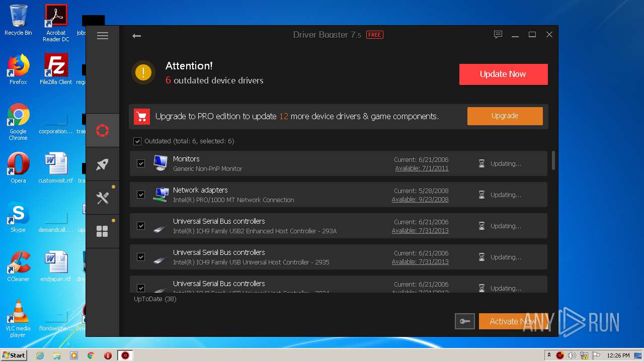Click hourglass icon in Network adapters row
Screen dimensions: 644x362
pos(481,195)
